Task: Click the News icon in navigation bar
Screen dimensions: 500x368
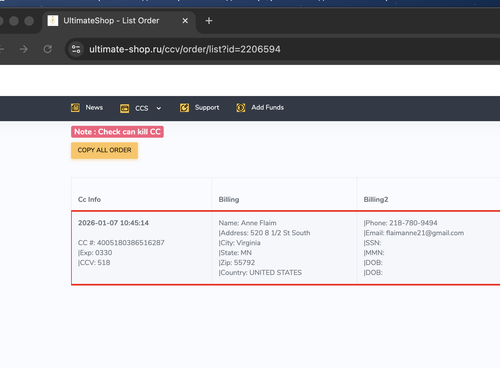Action: pos(75,108)
